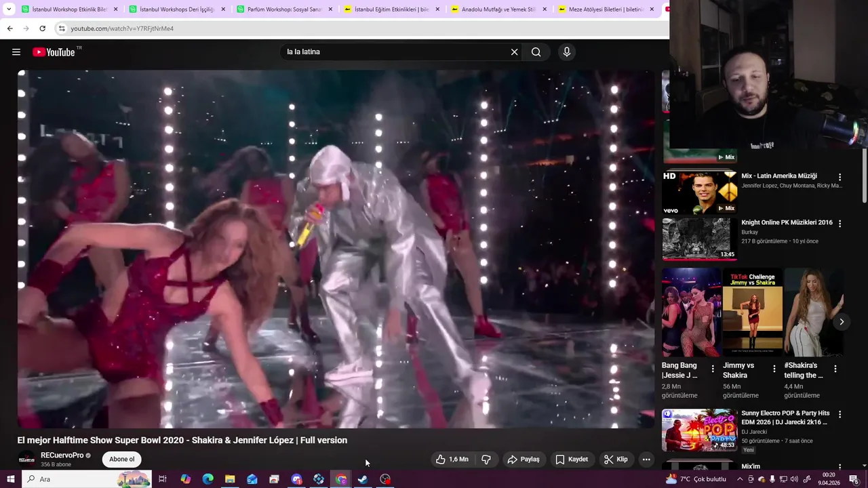868x488 pixels.
Task: Open Windows Start menu
Action: [10, 479]
